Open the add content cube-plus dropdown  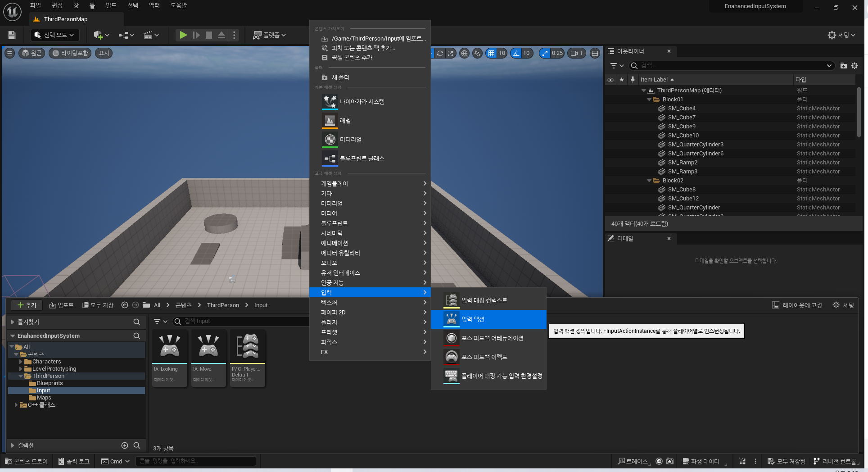click(101, 35)
